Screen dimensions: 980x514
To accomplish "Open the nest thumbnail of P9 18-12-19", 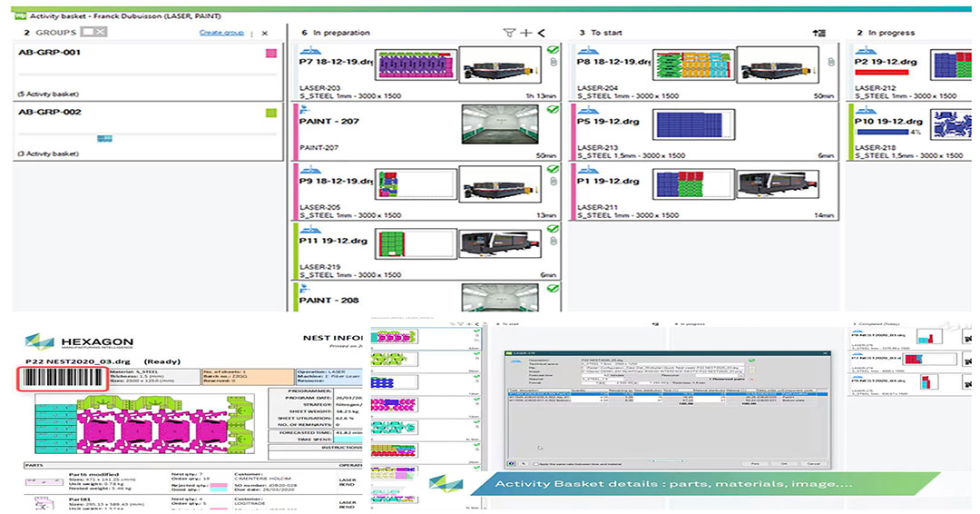I will coord(416,184).
